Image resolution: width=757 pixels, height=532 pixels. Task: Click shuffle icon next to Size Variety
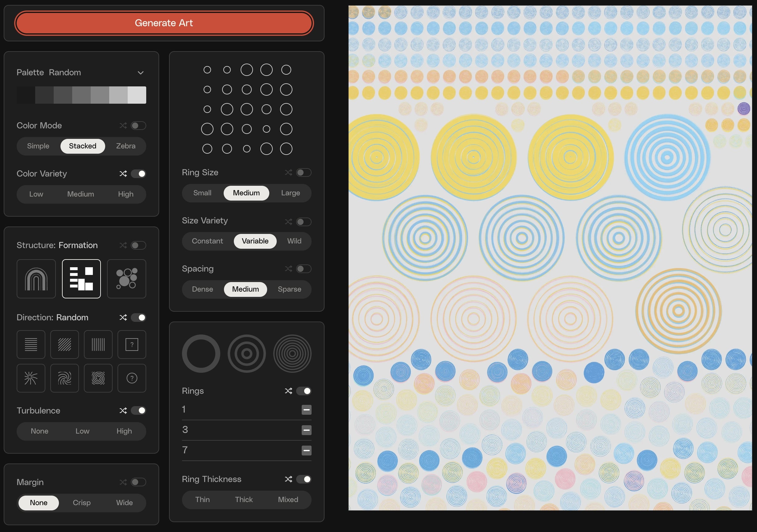tap(288, 222)
